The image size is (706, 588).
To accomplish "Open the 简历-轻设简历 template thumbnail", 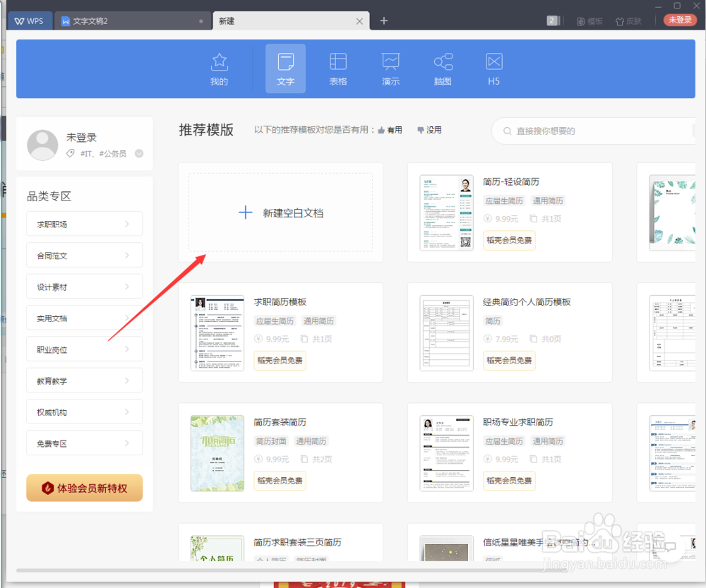I will pos(447,212).
